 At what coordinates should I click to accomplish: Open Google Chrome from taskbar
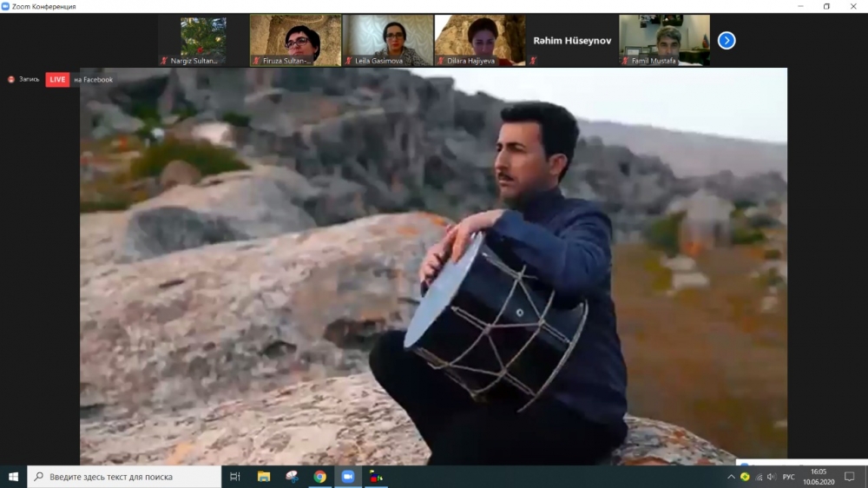(x=320, y=477)
